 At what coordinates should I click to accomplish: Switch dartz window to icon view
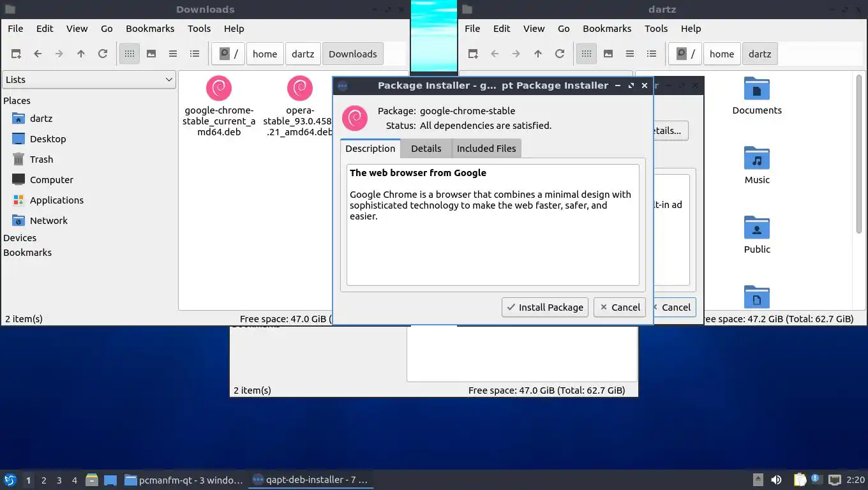tap(587, 54)
